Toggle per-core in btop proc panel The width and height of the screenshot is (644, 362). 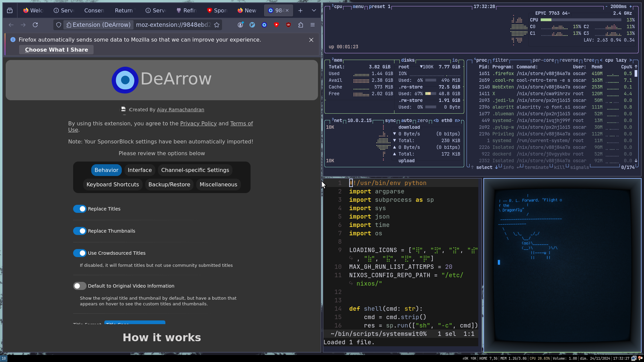(543, 60)
